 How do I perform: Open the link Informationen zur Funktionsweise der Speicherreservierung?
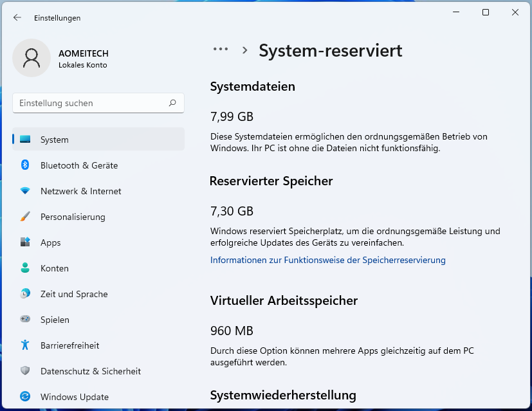(328, 260)
